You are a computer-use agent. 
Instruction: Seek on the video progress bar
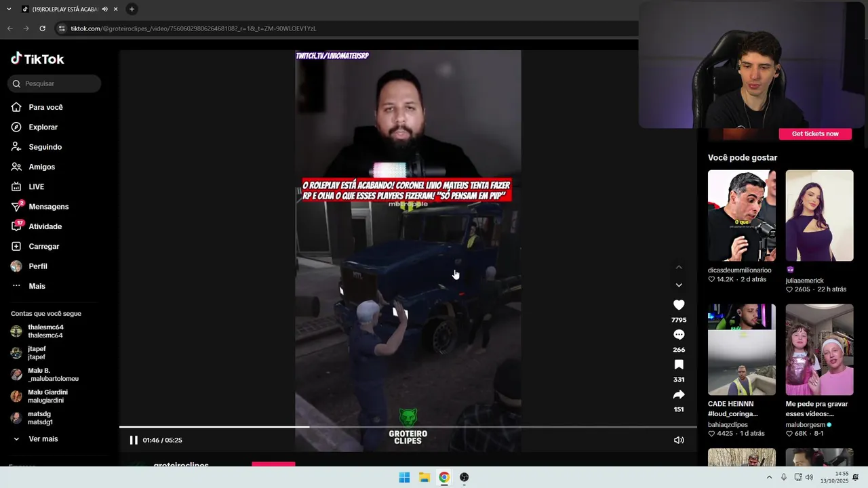(408, 427)
